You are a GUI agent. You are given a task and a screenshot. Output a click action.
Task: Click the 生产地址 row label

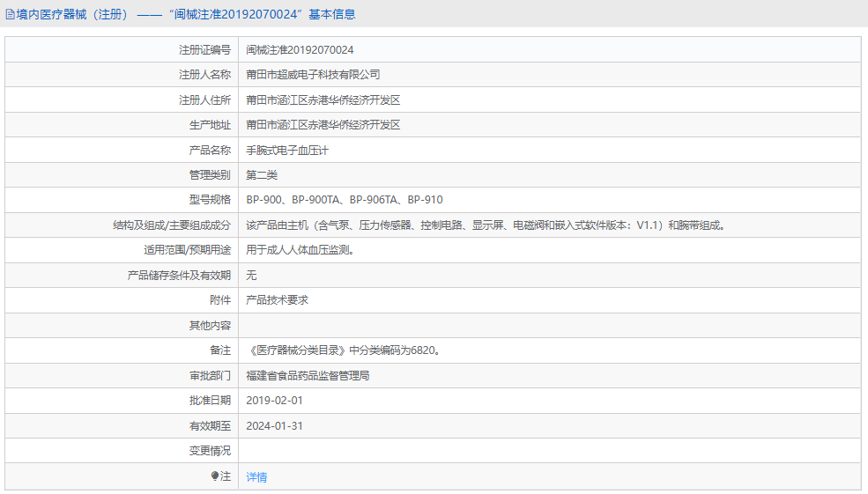pyautogui.click(x=210, y=125)
